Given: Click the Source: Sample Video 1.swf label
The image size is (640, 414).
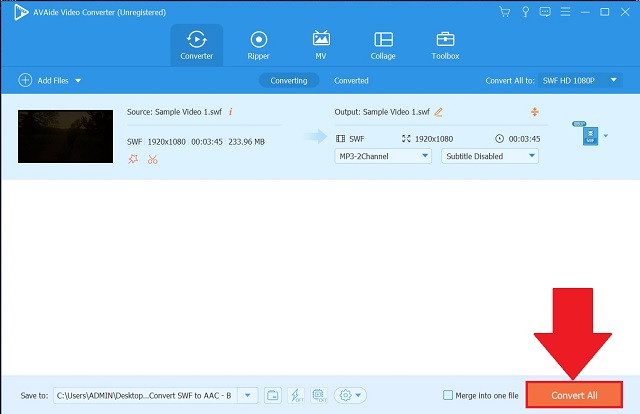Looking at the screenshot, I should (x=174, y=112).
